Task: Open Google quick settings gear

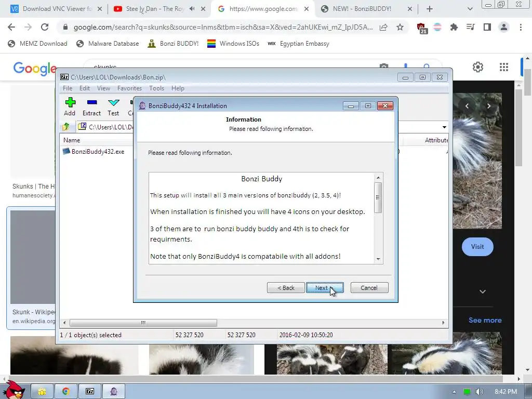Action: (478, 67)
